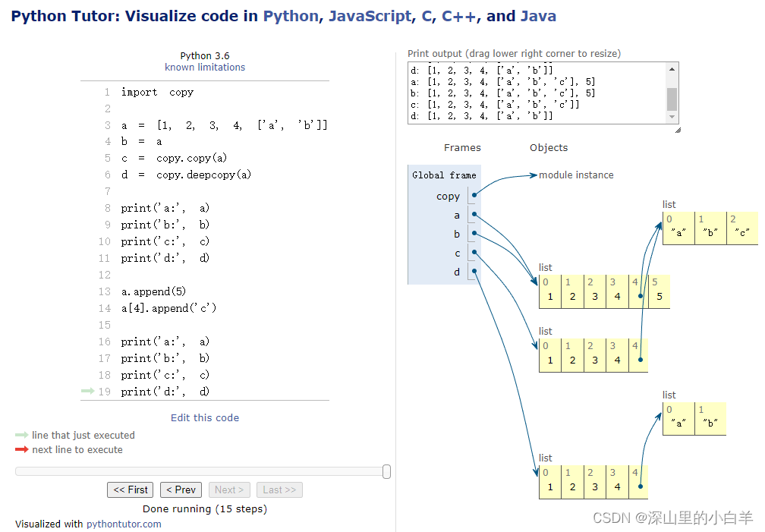Click the green just-executed arrow legend icon
The width and height of the screenshot is (765, 532).
pos(21,436)
